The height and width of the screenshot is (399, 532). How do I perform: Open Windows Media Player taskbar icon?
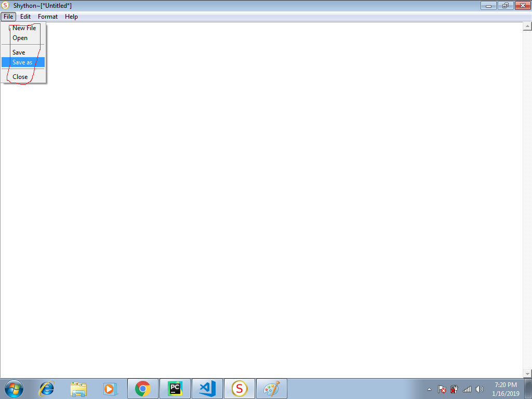click(110, 389)
